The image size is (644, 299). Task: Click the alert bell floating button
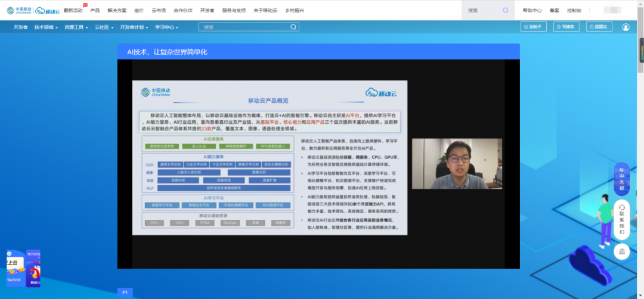pos(621,251)
